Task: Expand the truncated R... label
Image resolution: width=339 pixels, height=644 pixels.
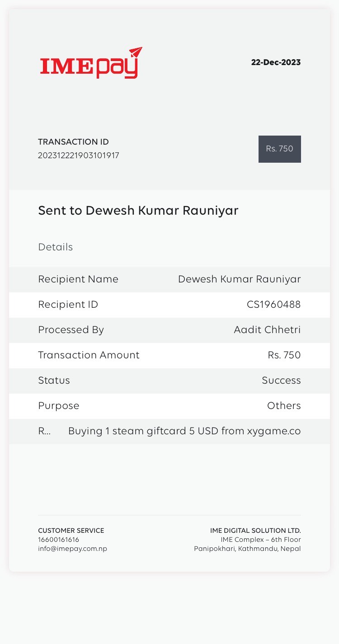Action: pyautogui.click(x=44, y=431)
